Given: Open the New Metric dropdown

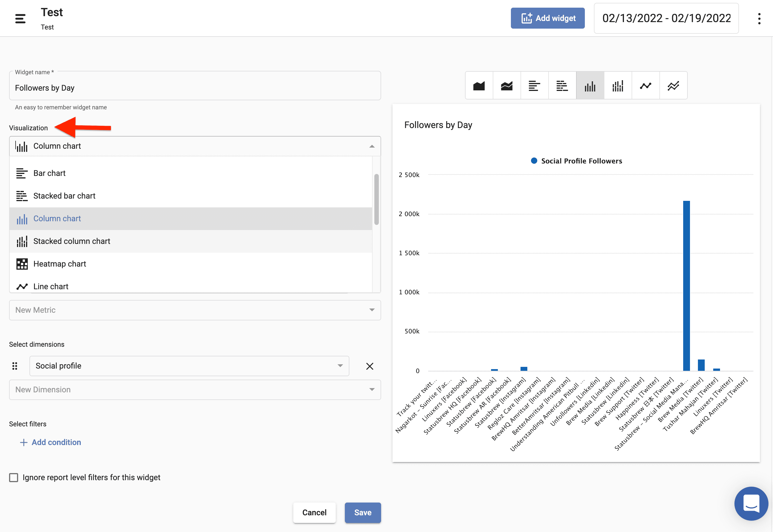Looking at the screenshot, I should [x=195, y=310].
